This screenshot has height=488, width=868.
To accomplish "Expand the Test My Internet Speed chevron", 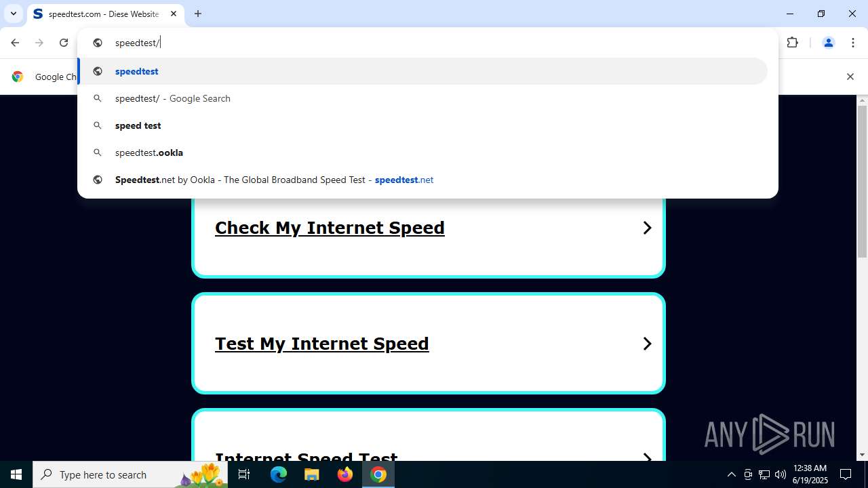I will [647, 344].
